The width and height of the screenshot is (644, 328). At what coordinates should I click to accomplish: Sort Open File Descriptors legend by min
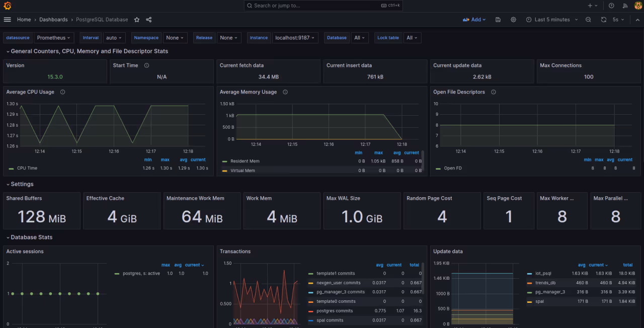tap(587, 159)
